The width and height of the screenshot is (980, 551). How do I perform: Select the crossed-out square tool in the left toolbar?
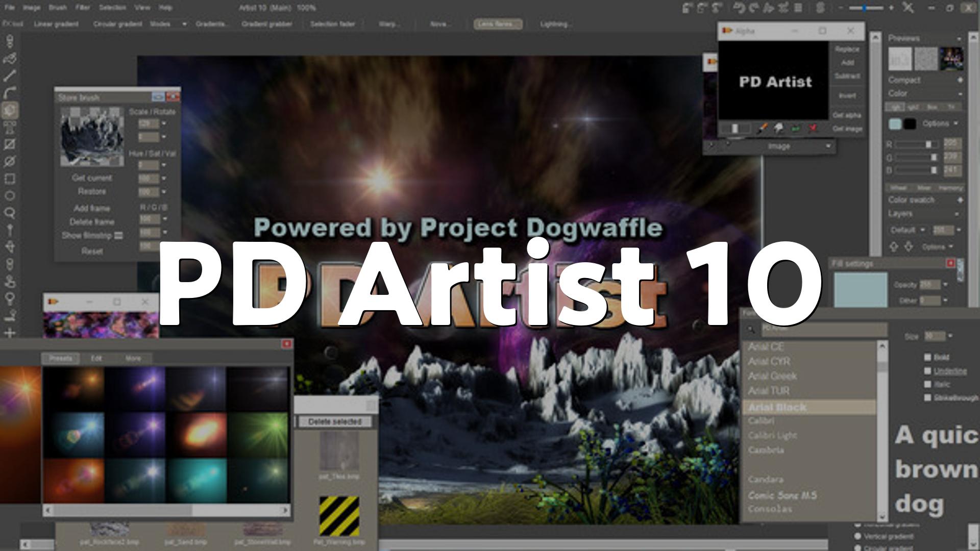pos(10,145)
